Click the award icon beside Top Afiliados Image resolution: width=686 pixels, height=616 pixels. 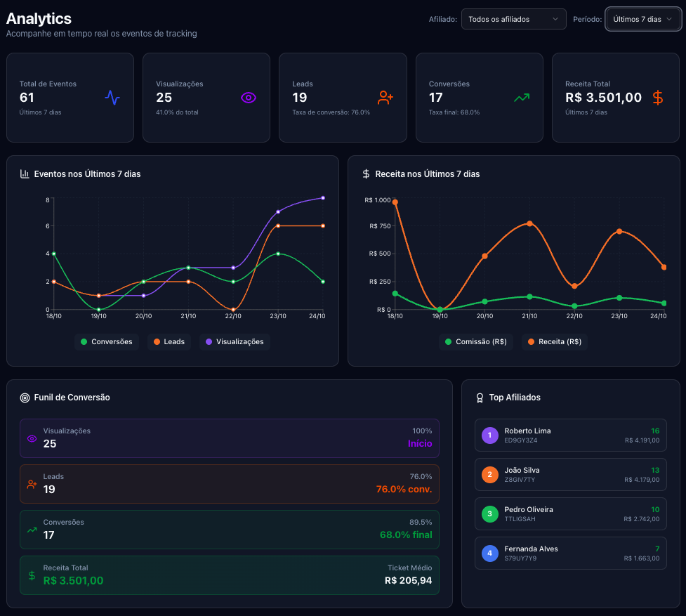(x=480, y=398)
